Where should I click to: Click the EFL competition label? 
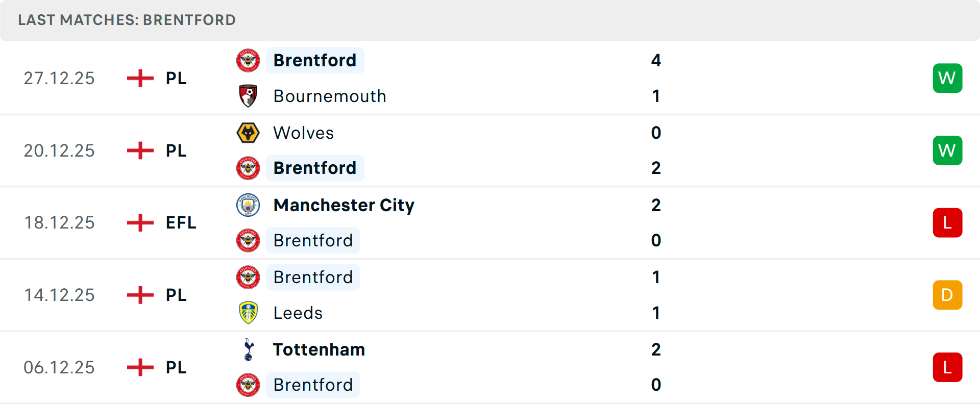tap(181, 222)
